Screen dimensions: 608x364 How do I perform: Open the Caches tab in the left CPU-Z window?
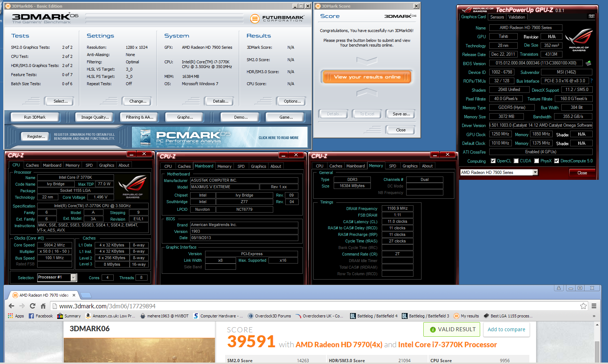click(32, 165)
